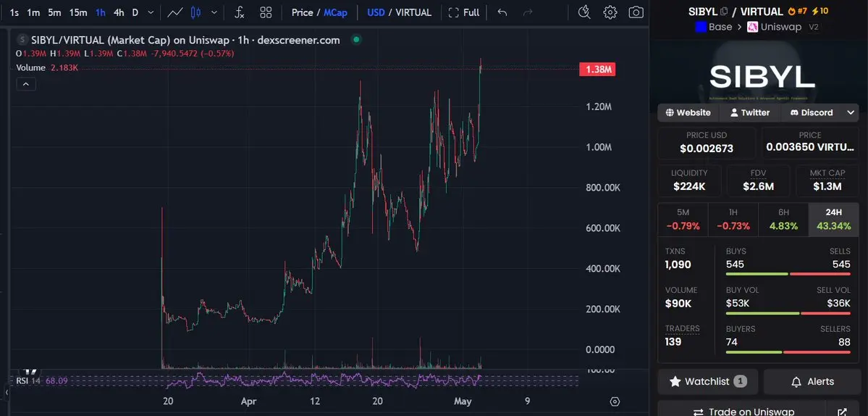
Task: Click the 1.38M current price tag
Action: (597, 70)
